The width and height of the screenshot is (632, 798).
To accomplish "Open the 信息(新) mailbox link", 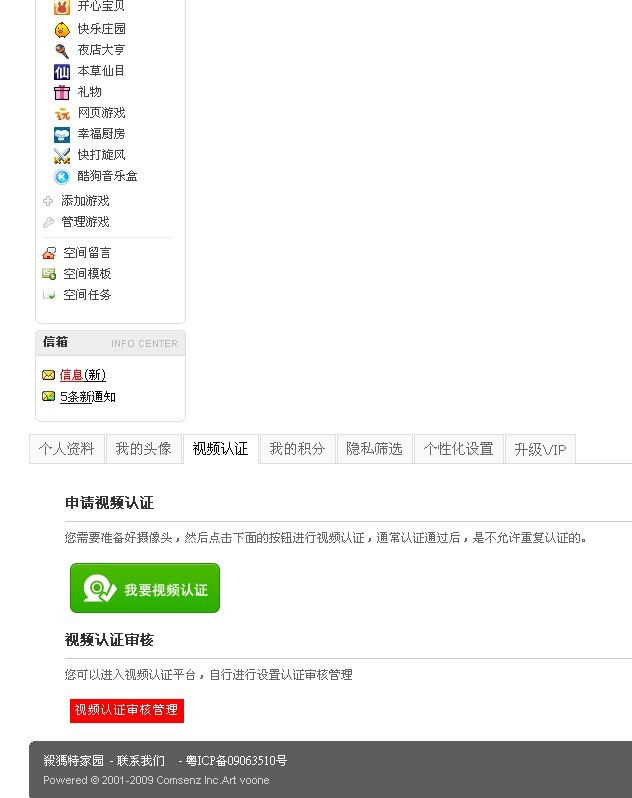I will coord(82,375).
